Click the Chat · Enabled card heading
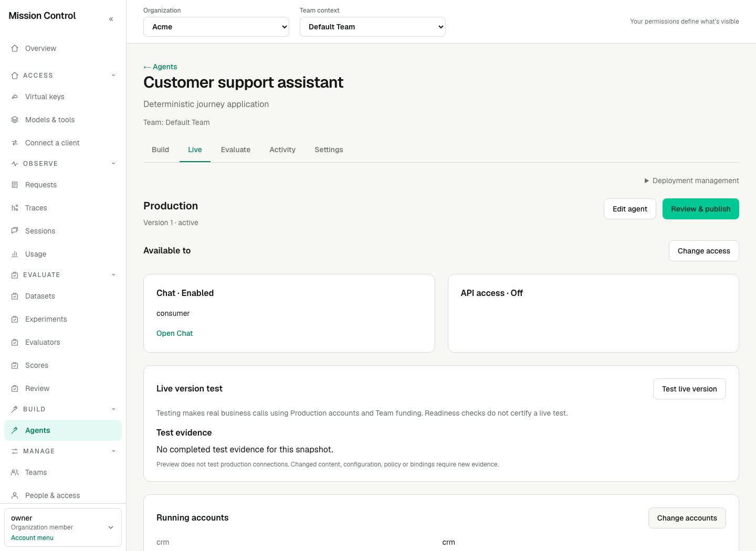Viewport: 756px width, 551px height. (185, 293)
